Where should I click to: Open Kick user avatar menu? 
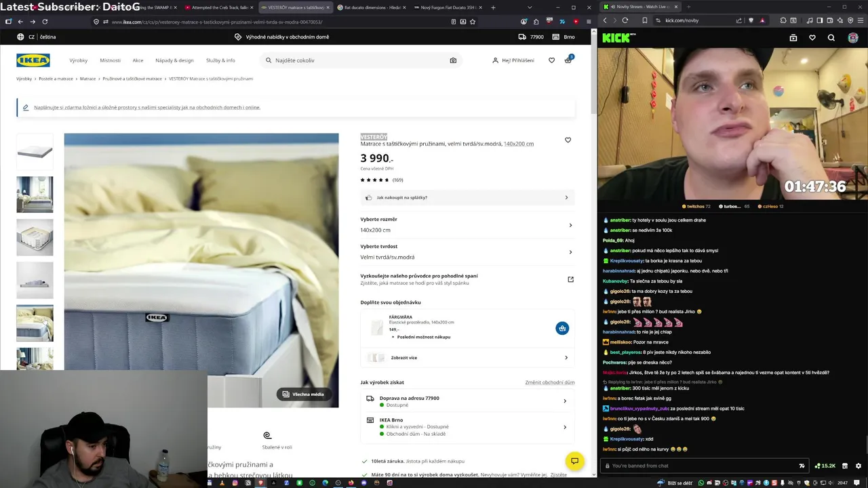[853, 38]
